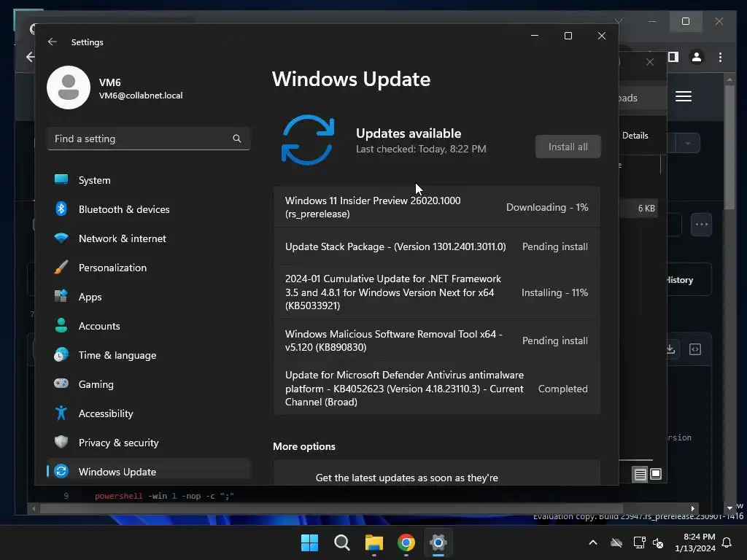
Task: Click the Settings gear in the taskbar
Action: tap(438, 542)
